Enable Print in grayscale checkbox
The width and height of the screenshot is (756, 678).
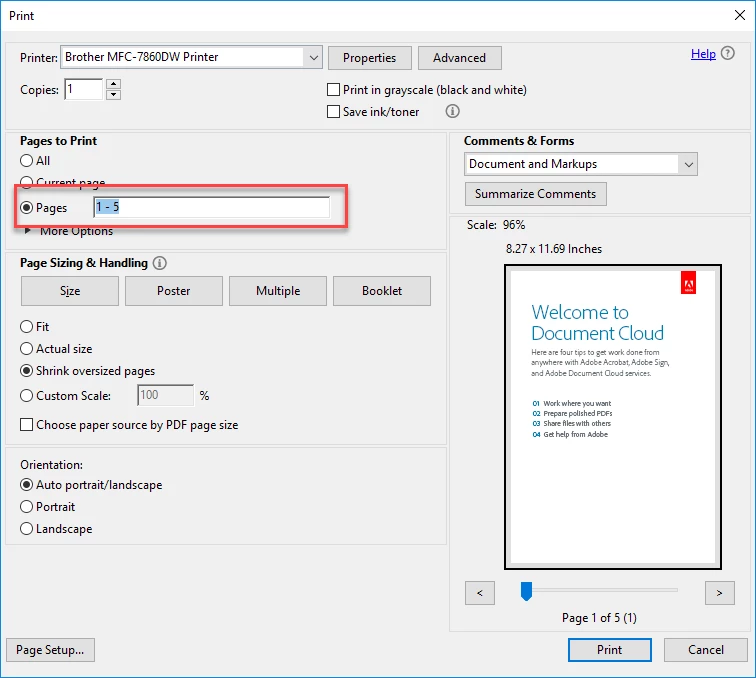tap(333, 90)
